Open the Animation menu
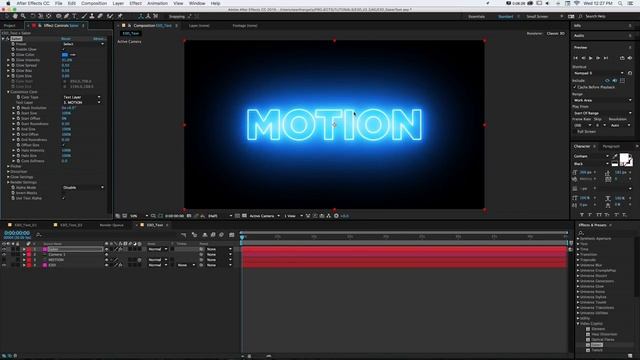This screenshot has height=360, width=640. click(x=157, y=3)
